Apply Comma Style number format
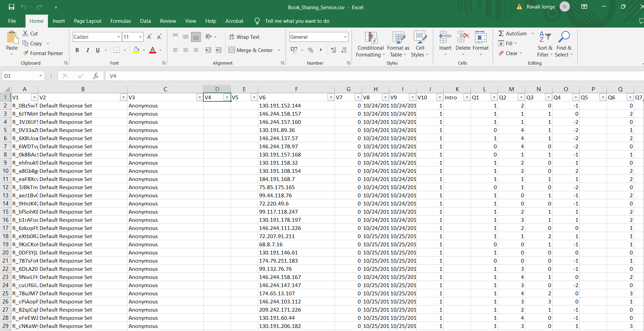Viewport: 644px width, 331px height. 321,50
